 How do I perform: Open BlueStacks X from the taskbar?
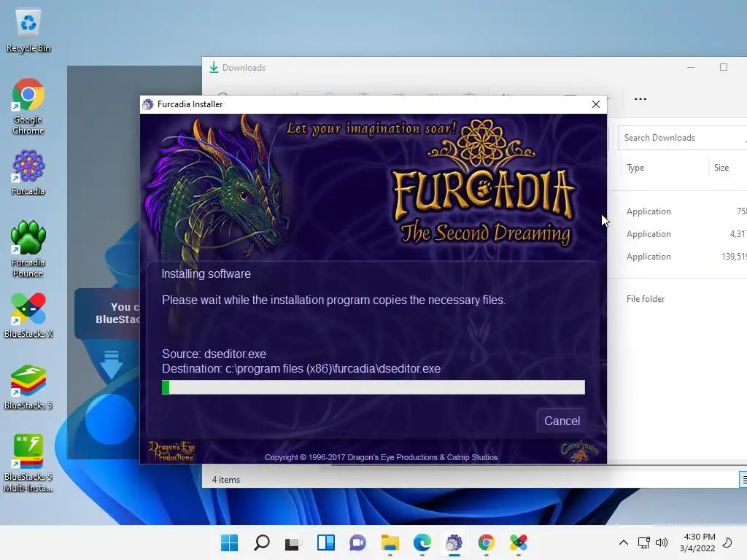tap(519, 542)
